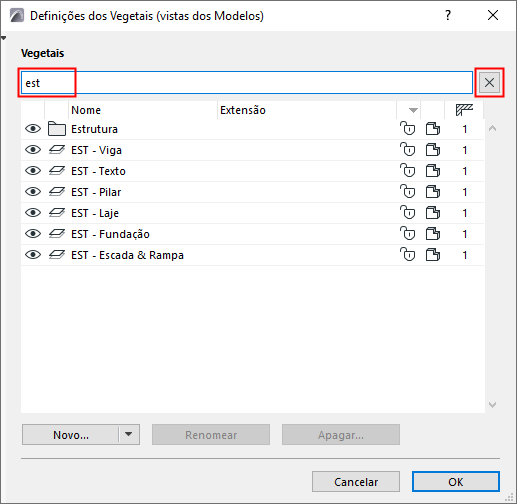Toggle lock on EST - Texto
517x504 pixels.
tap(407, 171)
